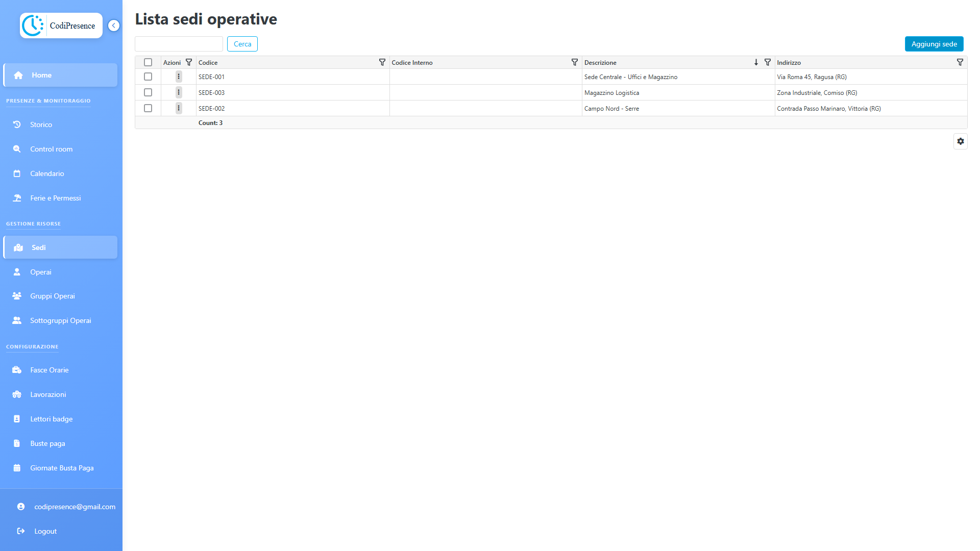Viewport: 980px width, 551px height.
Task: Open filter on Codice column
Action: (382, 62)
